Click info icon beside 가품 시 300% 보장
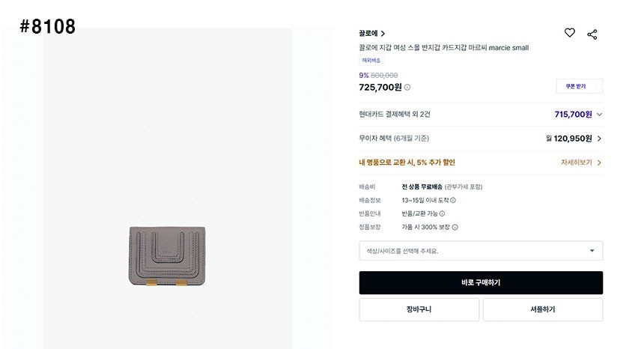644x349 pixels. point(455,227)
